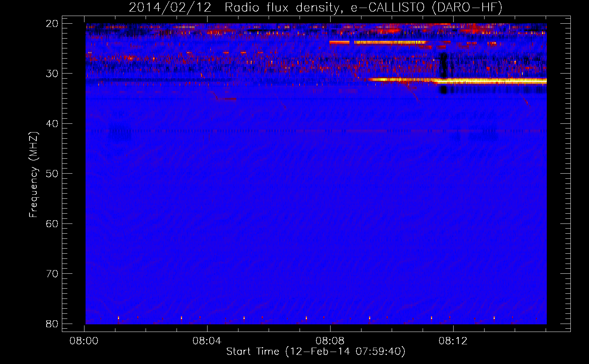Click the 20 frequency tick label
The height and width of the screenshot is (364, 589).
[x=52, y=24]
